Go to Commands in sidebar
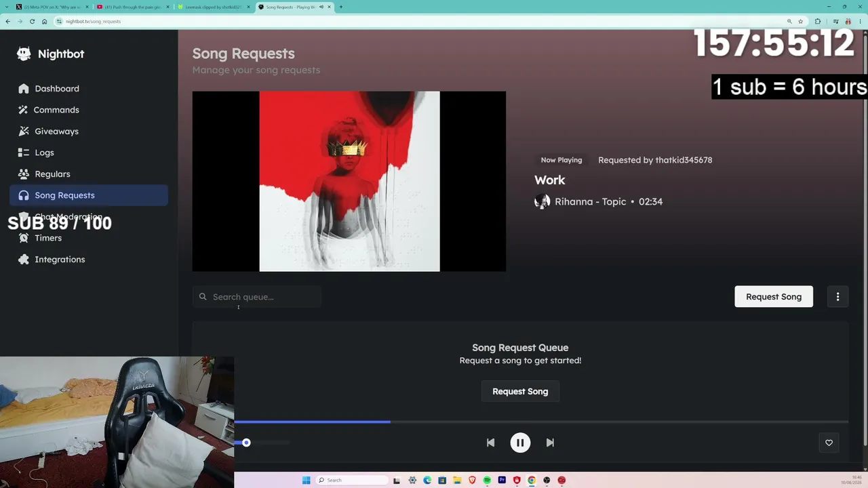This screenshot has height=488, width=868. [x=89, y=110]
